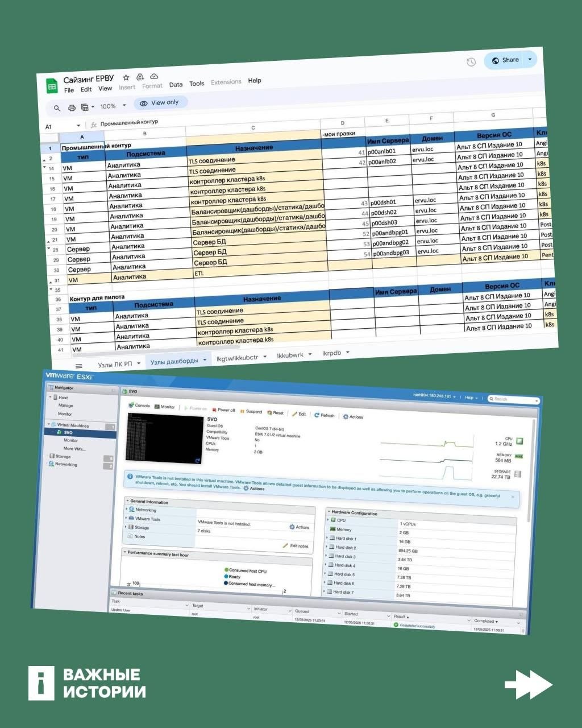Switch to the Узлы ЛК РП sheet tab
The image size is (582, 728).
119,364
